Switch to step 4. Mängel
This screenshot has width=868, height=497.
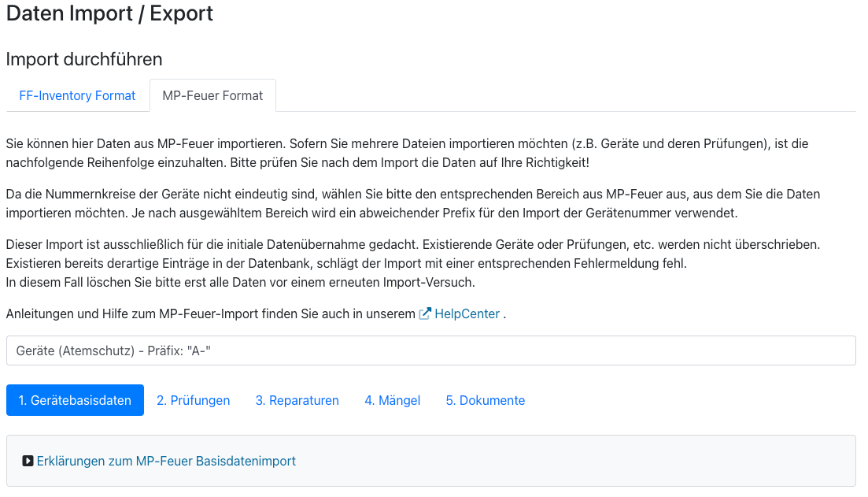pyautogui.click(x=392, y=400)
